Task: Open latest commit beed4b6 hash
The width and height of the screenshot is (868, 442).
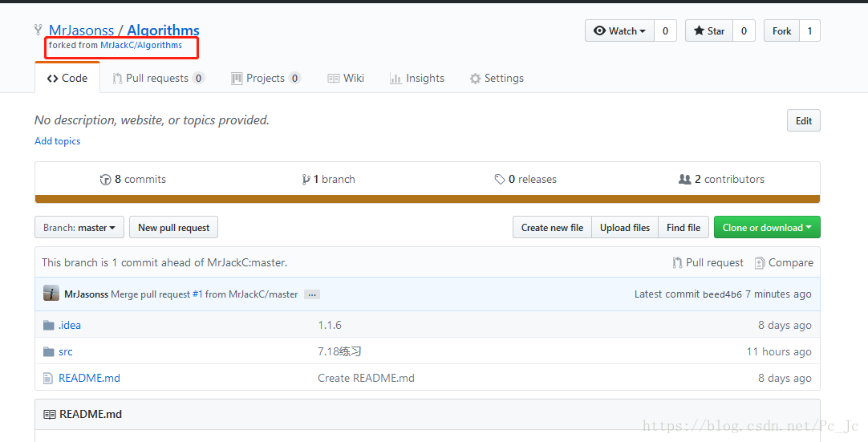Action: tap(722, 294)
